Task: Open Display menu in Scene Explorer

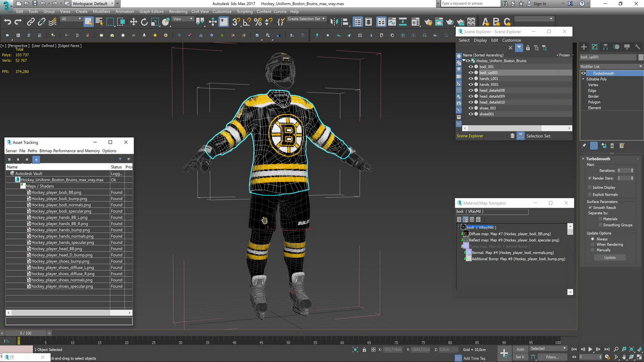Action: point(480,40)
